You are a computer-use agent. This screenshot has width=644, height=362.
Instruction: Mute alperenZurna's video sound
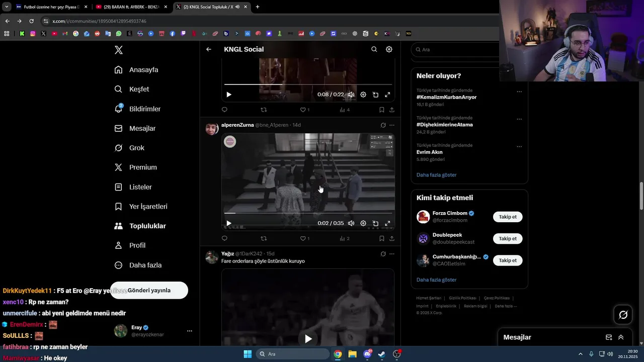[351, 223]
